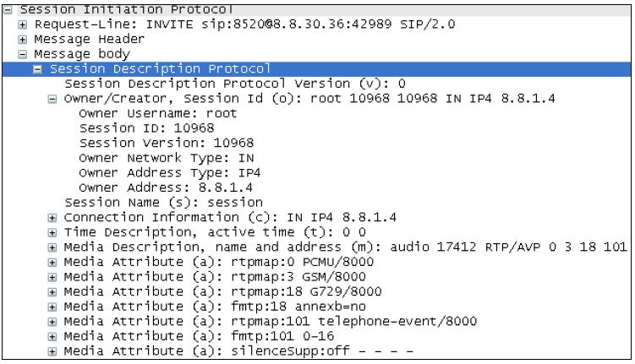Expand the Time Description, active time entry
This screenshot has width=635, height=364.
(x=52, y=231)
